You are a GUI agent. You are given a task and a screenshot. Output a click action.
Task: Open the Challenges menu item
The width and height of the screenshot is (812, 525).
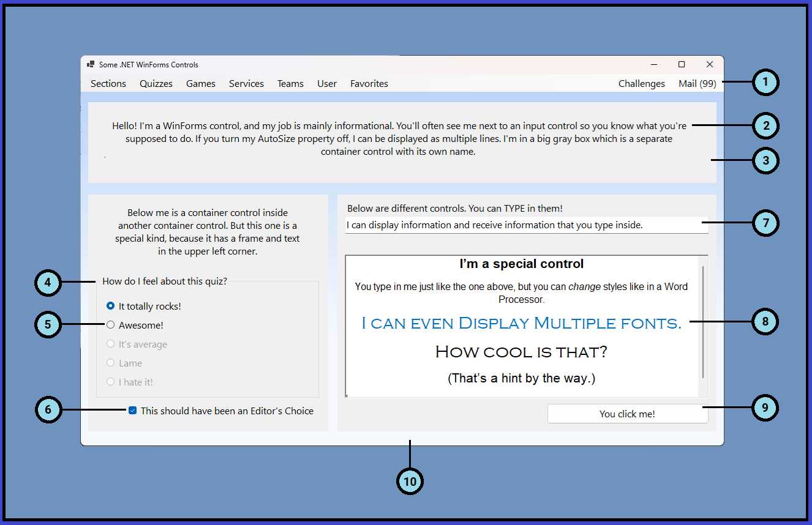pyautogui.click(x=641, y=84)
